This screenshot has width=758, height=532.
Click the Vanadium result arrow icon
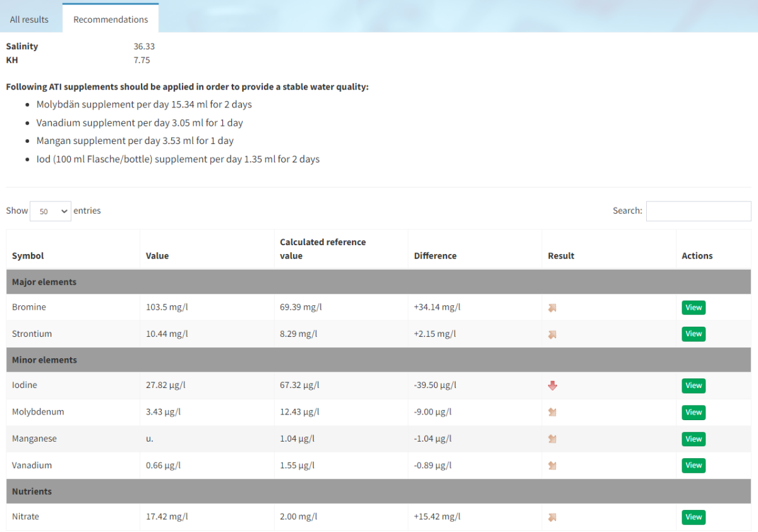(552, 466)
